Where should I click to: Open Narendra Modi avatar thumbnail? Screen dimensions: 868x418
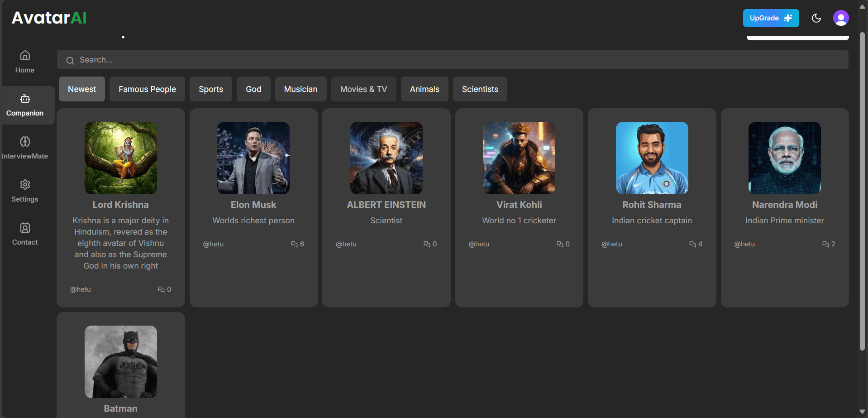tap(785, 158)
